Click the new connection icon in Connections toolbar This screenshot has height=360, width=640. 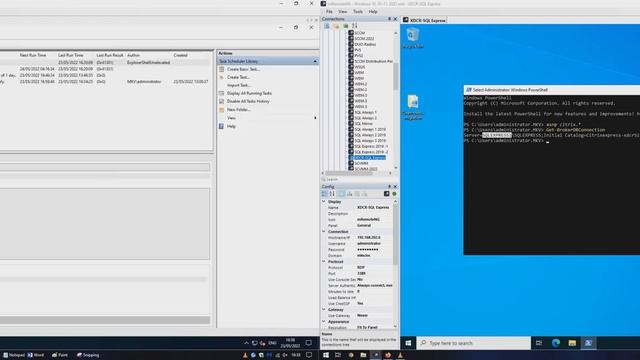click(327, 26)
